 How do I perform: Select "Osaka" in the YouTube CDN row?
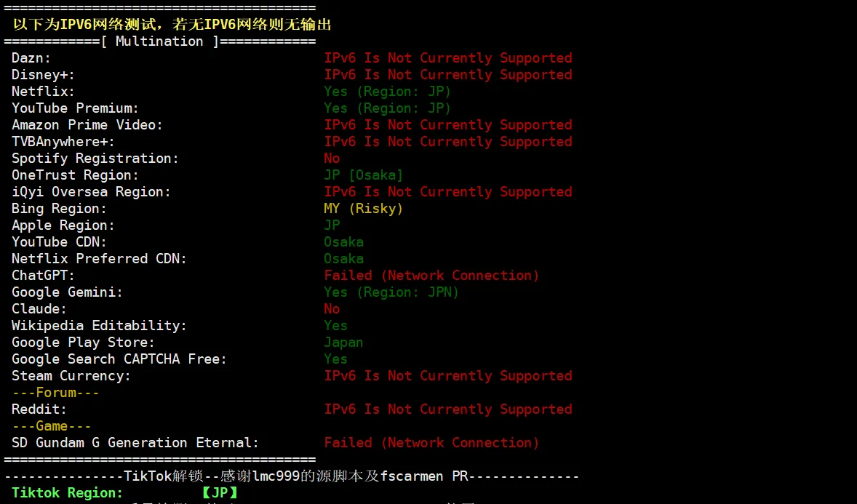344,242
